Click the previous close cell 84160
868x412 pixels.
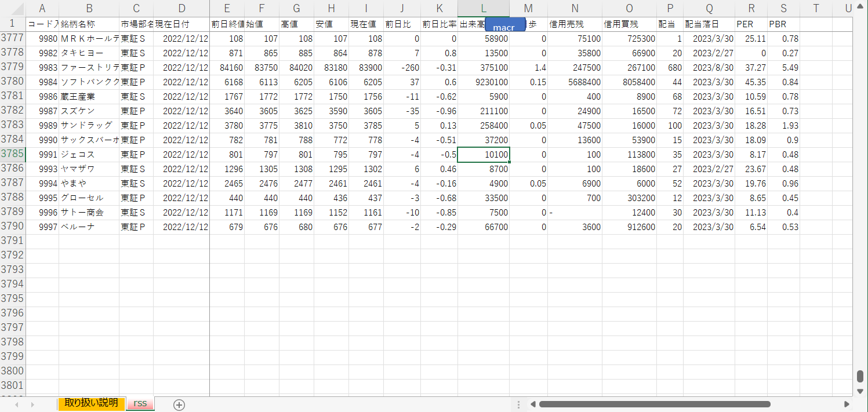click(227, 68)
